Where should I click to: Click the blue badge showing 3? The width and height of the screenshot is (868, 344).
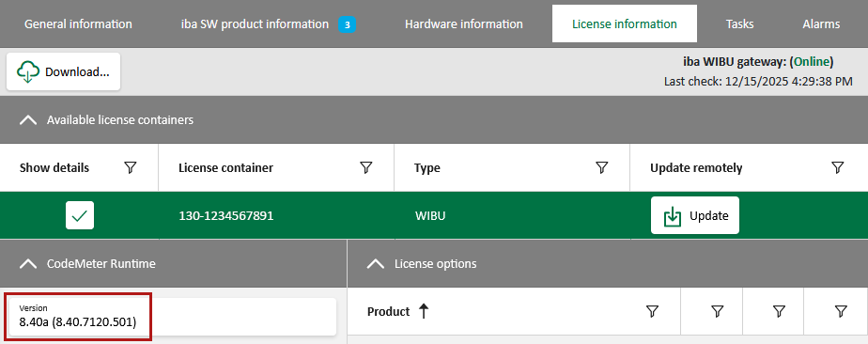pyautogui.click(x=347, y=24)
